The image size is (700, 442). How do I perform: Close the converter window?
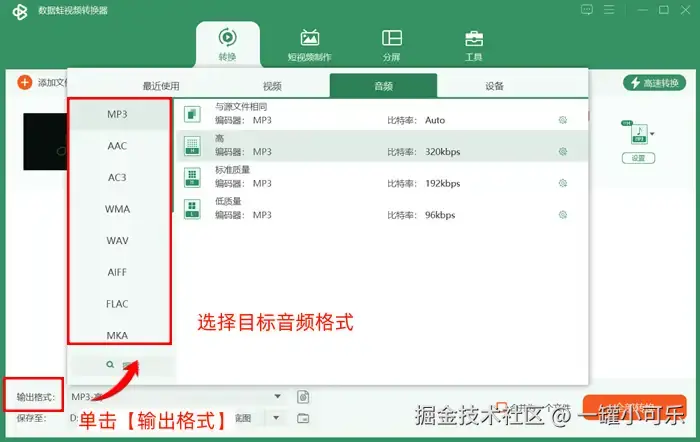[685, 10]
